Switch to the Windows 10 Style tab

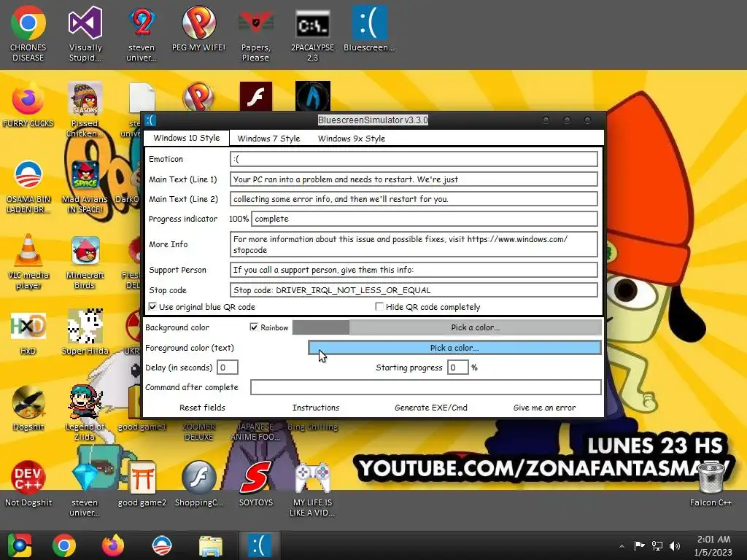[x=186, y=138]
